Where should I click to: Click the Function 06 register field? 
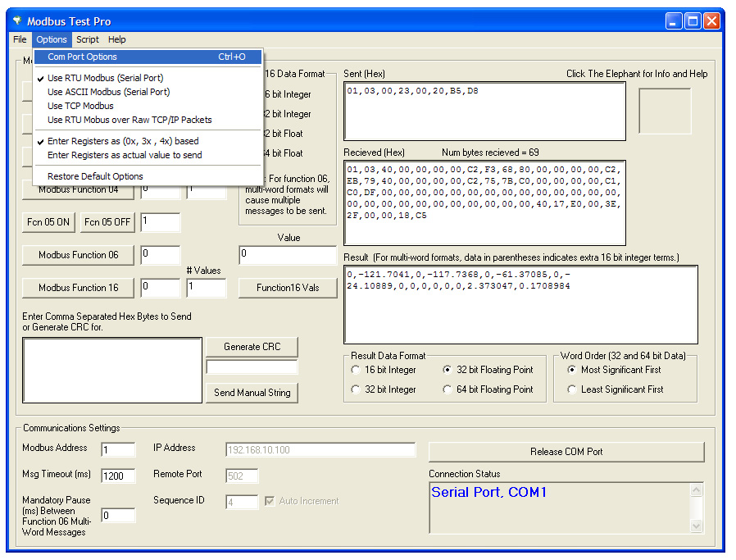point(161,255)
